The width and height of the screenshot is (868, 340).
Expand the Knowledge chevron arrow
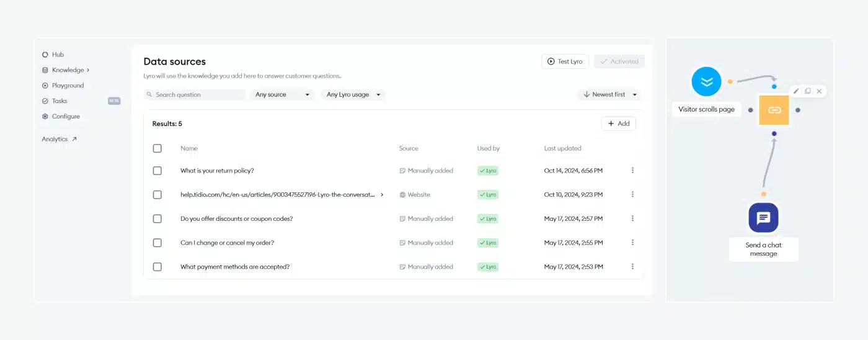pyautogui.click(x=88, y=70)
